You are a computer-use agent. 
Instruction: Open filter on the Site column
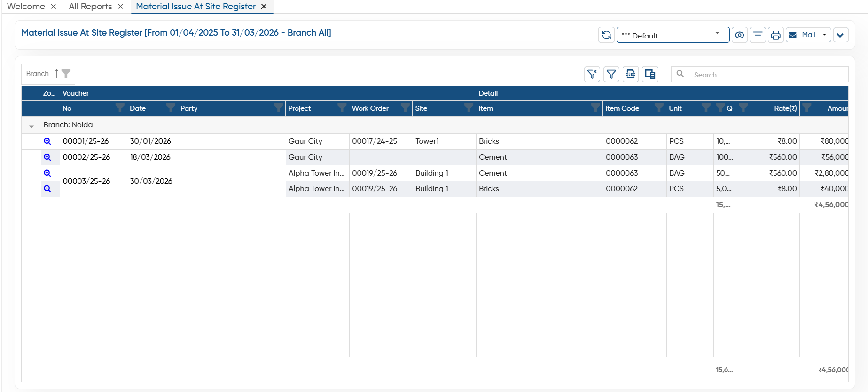click(x=469, y=108)
